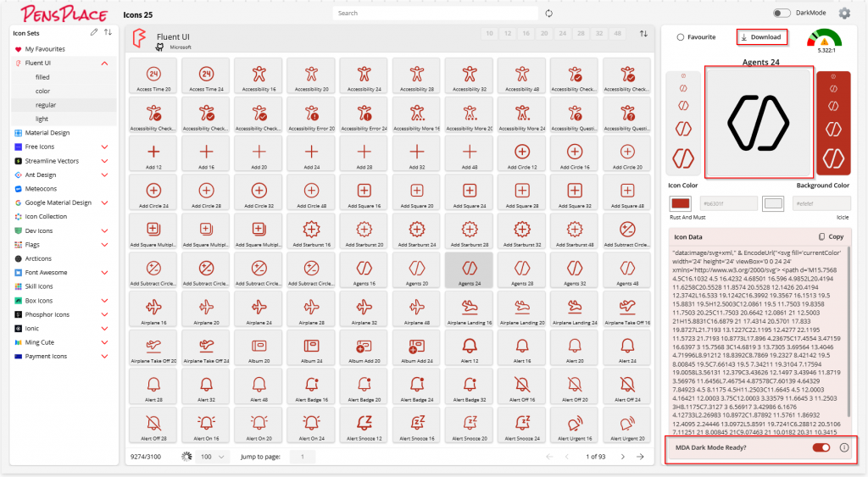
Task: Open the Arcticons icon set
Action: click(x=38, y=258)
